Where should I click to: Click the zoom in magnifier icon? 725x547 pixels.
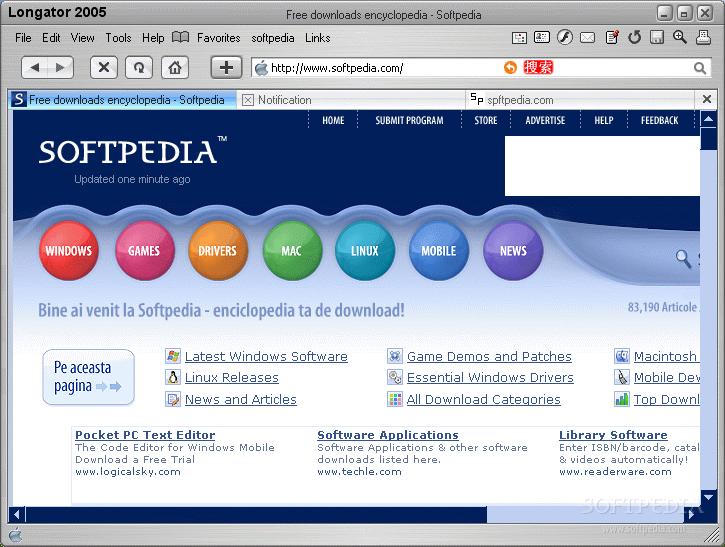[x=679, y=37]
